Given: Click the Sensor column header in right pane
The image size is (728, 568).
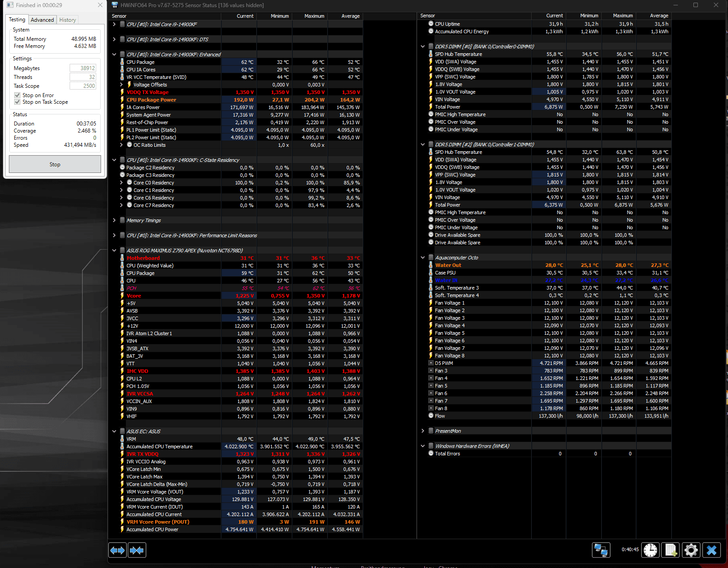Looking at the screenshot, I should pos(474,16).
